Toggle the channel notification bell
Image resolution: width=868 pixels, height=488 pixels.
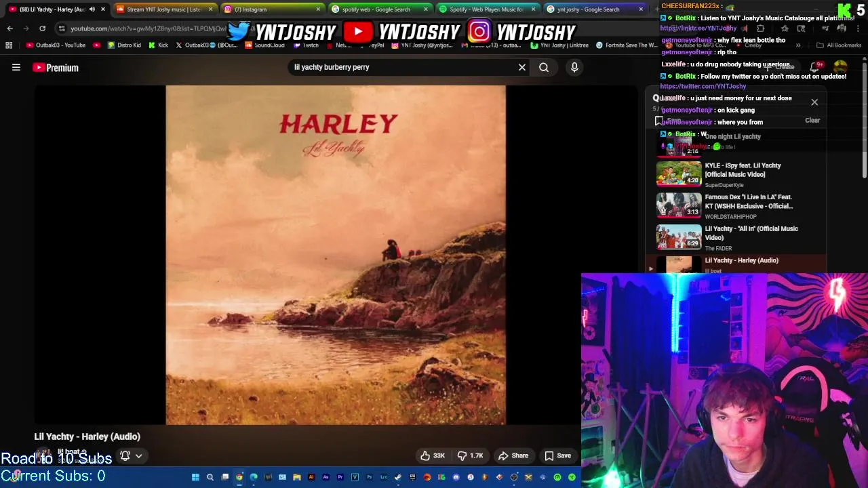coord(125,455)
